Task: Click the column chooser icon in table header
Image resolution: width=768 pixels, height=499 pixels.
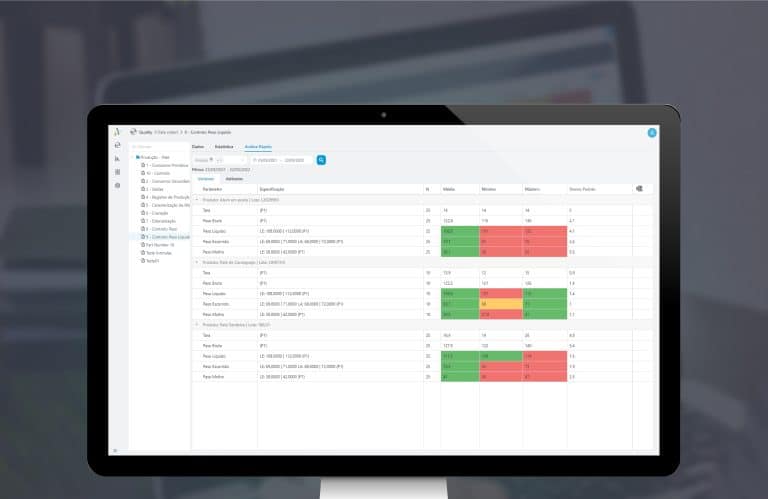Action: [638, 188]
